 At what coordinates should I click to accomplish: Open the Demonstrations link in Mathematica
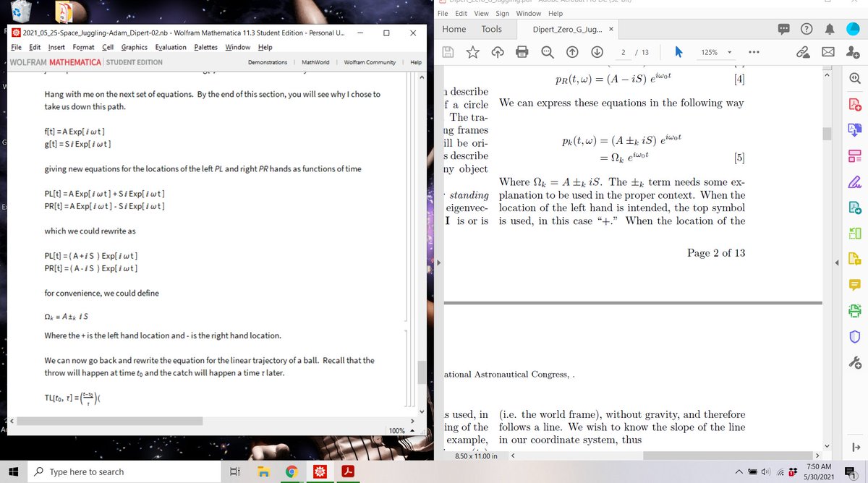(x=268, y=62)
